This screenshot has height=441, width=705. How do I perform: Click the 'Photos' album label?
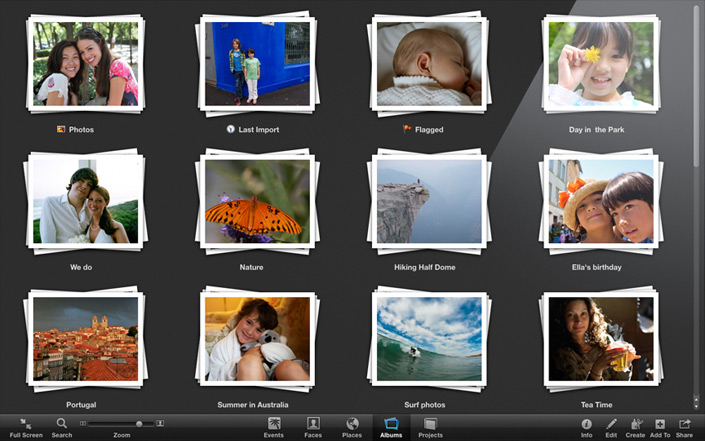[x=81, y=129]
